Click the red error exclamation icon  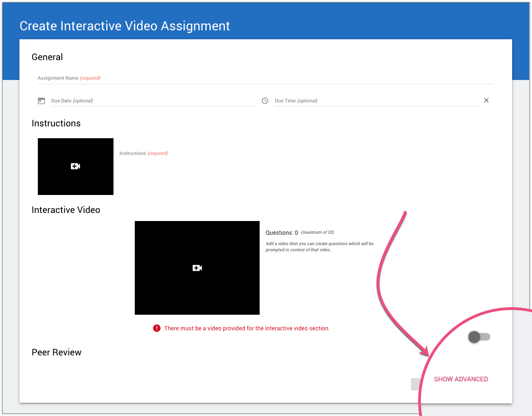157,328
